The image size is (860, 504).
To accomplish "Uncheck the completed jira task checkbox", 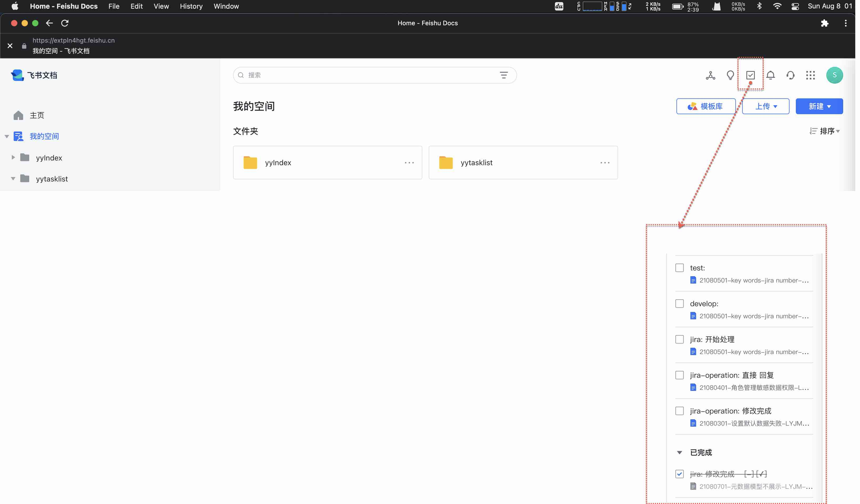I will (680, 474).
